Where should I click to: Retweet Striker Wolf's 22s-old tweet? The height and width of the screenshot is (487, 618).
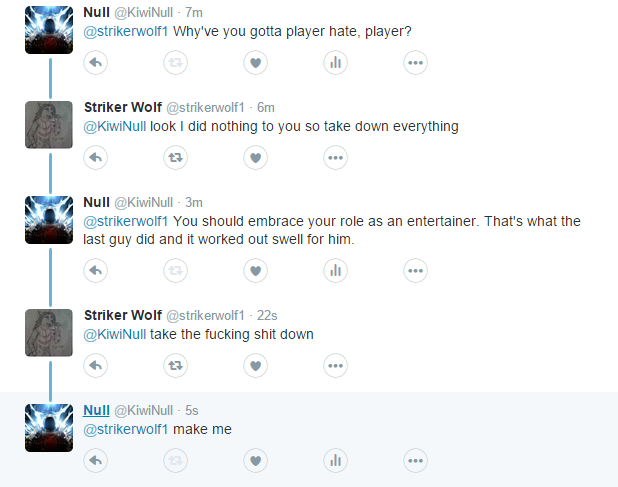click(175, 366)
